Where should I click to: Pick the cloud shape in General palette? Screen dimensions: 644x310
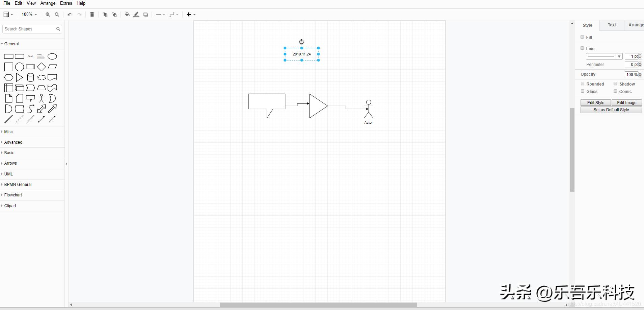click(42, 77)
